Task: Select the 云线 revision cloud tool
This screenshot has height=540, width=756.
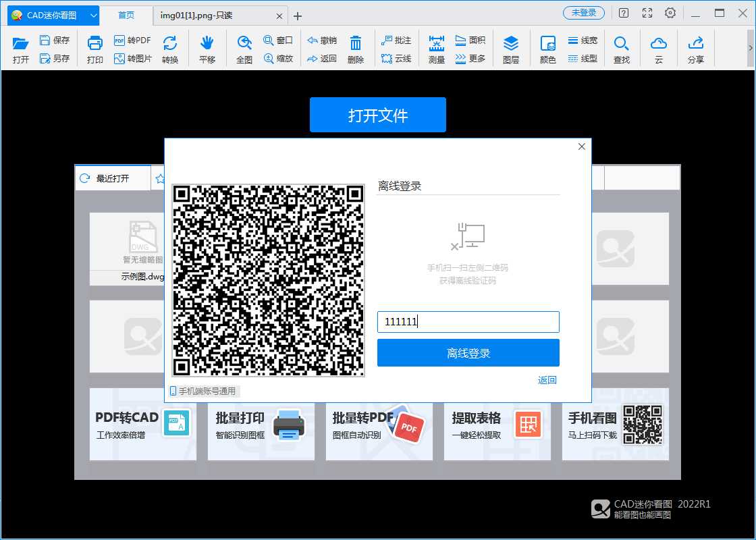Action: pos(396,58)
